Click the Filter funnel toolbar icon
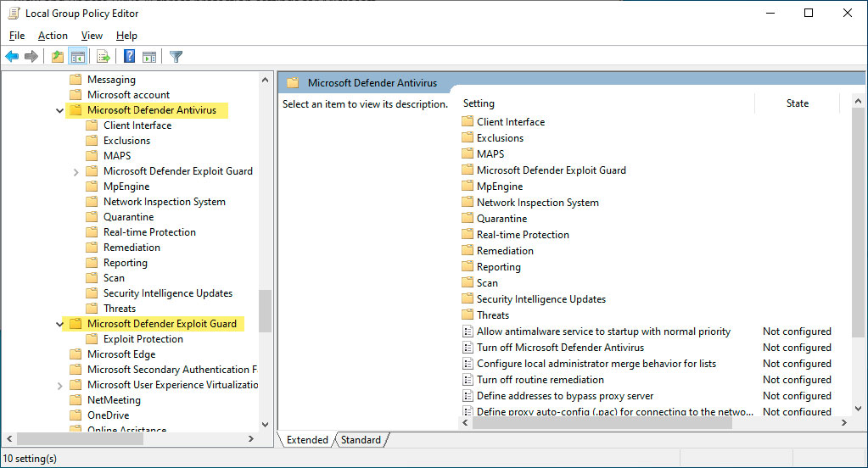The width and height of the screenshot is (868, 468). tap(176, 57)
